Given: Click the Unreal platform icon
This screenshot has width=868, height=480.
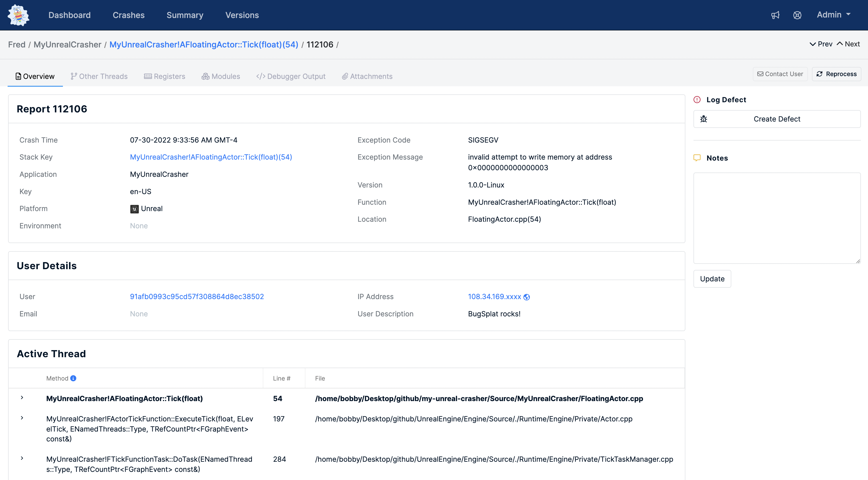Looking at the screenshot, I should pos(134,209).
